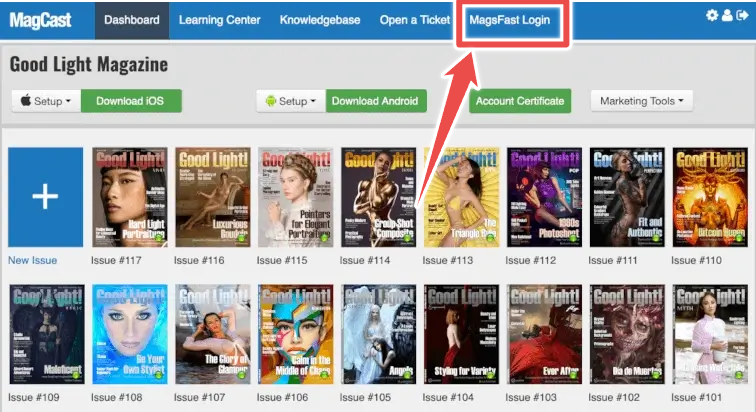Open Issue #105 cover thumbnail
Image resolution: width=756 pixels, height=412 pixels.
pos(378,334)
